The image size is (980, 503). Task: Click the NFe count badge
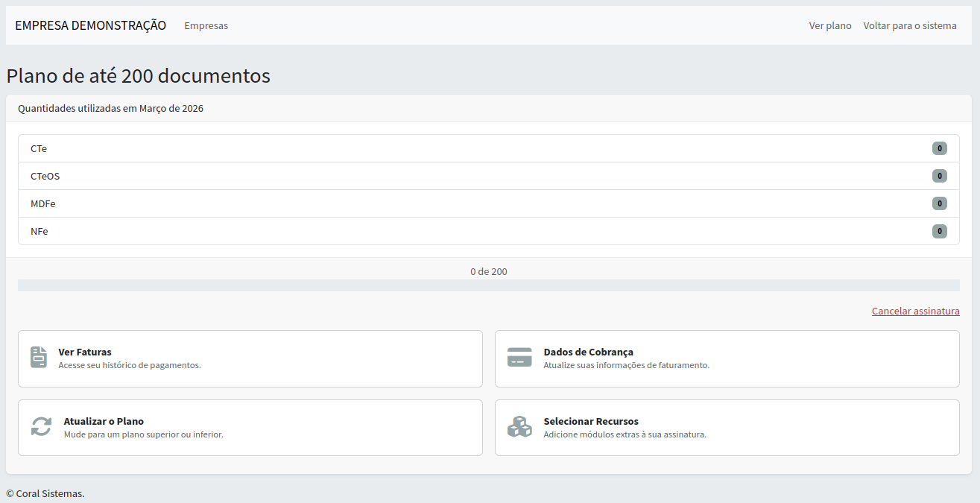click(939, 231)
